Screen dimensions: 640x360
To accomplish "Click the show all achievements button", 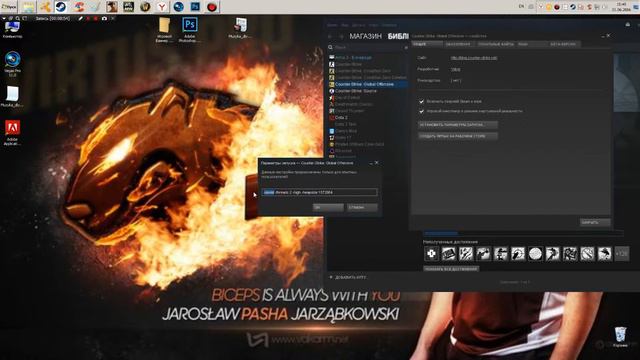I will pyautogui.click(x=451, y=269).
